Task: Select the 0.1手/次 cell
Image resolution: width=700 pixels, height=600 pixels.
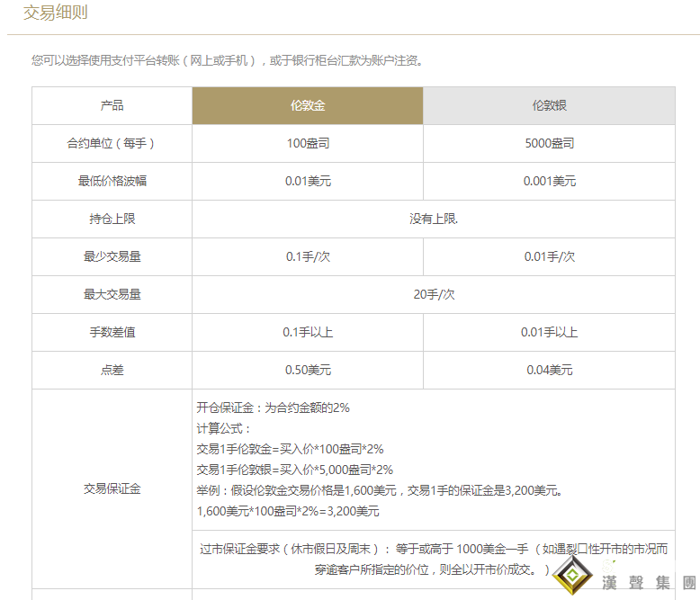Action: click(308, 256)
